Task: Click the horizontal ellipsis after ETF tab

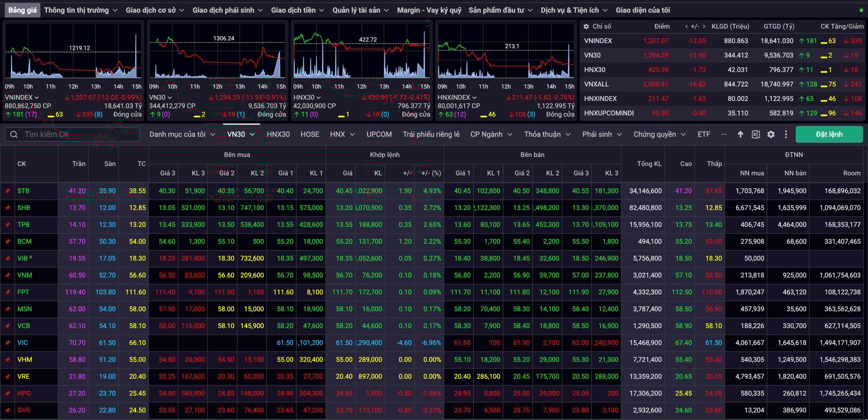Action: tap(724, 134)
